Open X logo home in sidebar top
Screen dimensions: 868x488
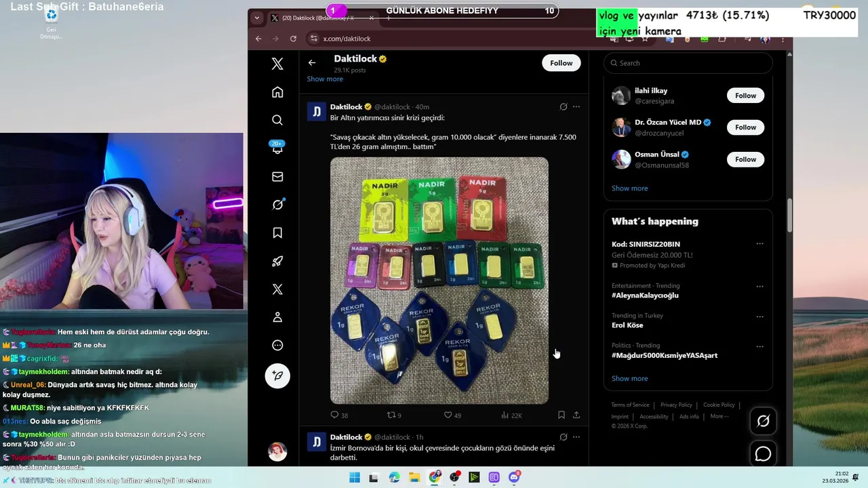pyautogui.click(x=277, y=64)
